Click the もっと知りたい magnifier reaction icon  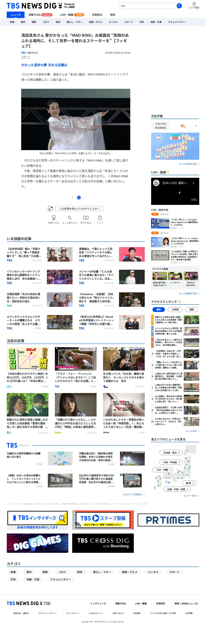coord(70,218)
